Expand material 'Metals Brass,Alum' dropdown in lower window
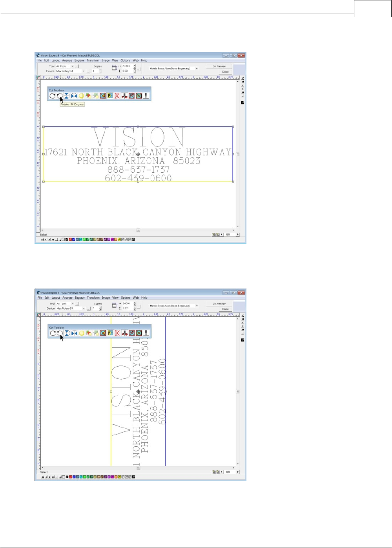This screenshot has width=392, height=548. pos(197,305)
